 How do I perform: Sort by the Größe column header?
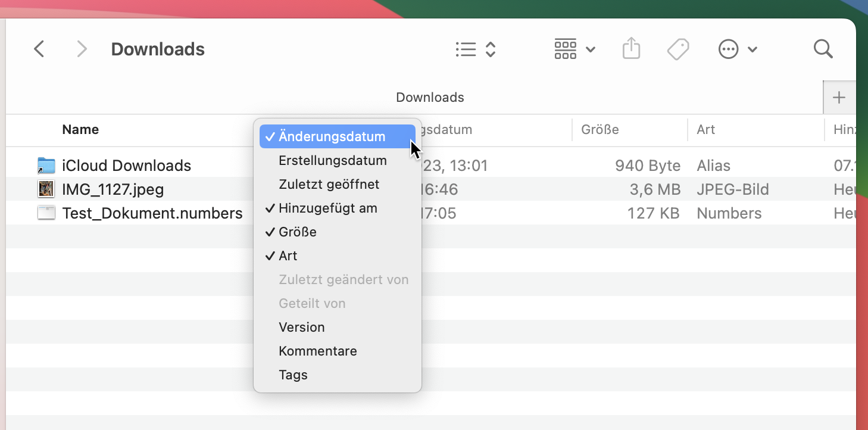(x=600, y=130)
